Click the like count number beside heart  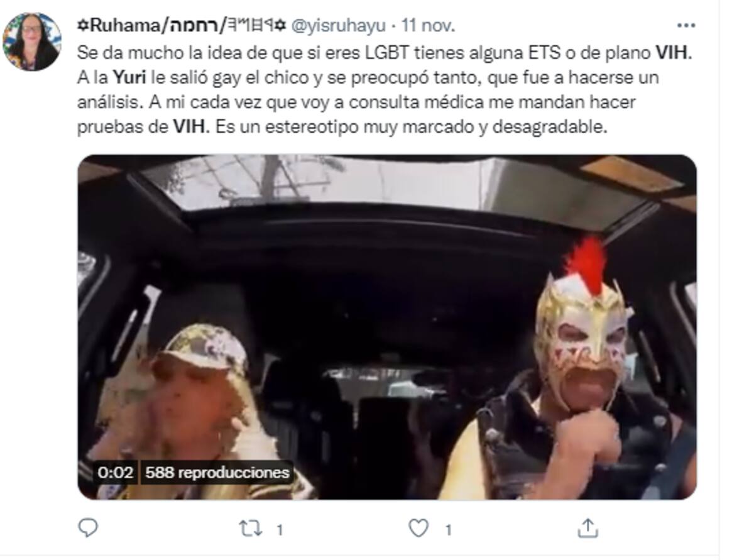coord(448,530)
